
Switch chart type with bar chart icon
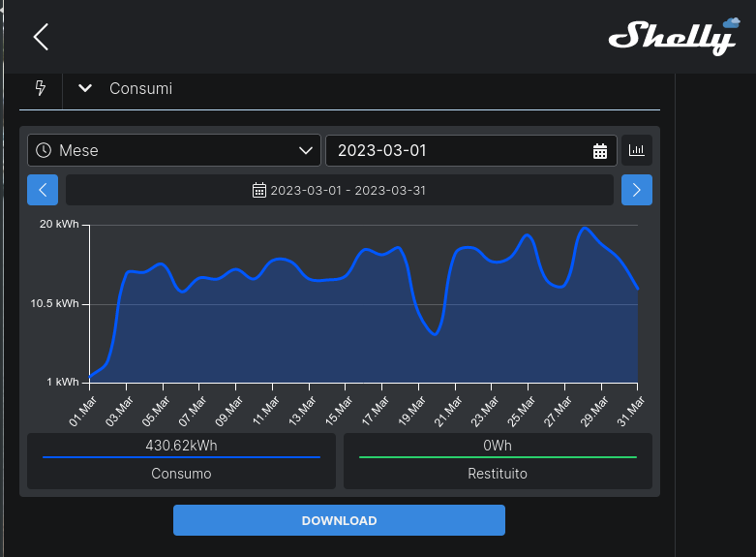pyautogui.click(x=637, y=150)
